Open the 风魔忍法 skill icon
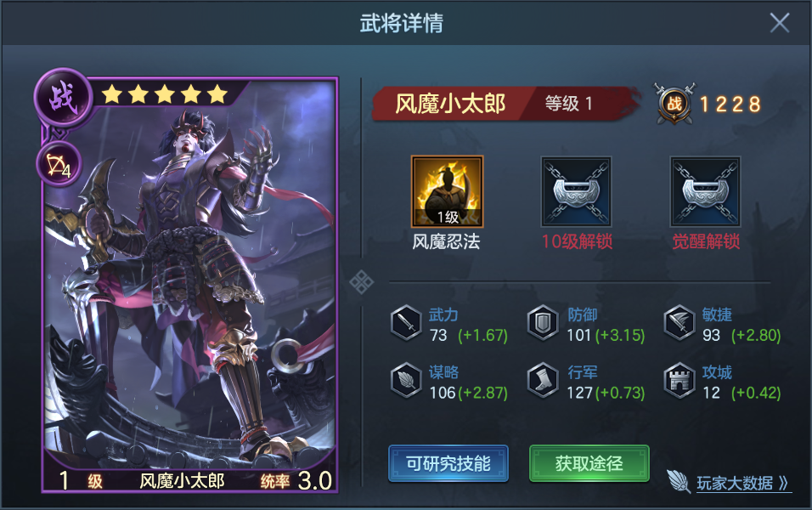812x510 pixels. pyautogui.click(x=448, y=192)
